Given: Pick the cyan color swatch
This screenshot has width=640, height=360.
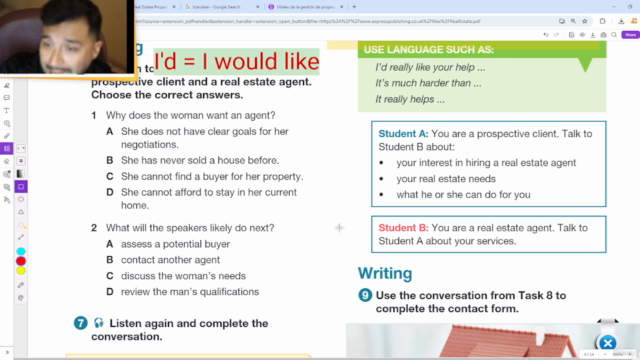Looking at the screenshot, I should point(21,251).
